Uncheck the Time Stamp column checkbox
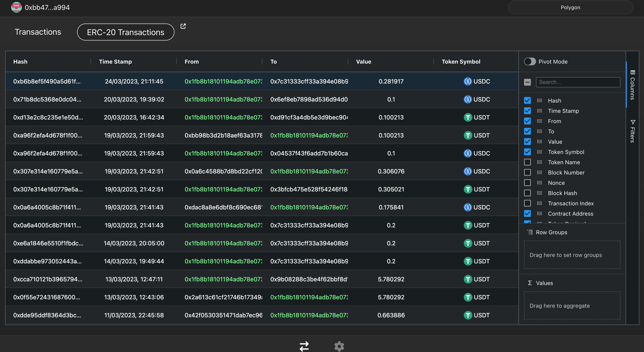 (x=527, y=111)
